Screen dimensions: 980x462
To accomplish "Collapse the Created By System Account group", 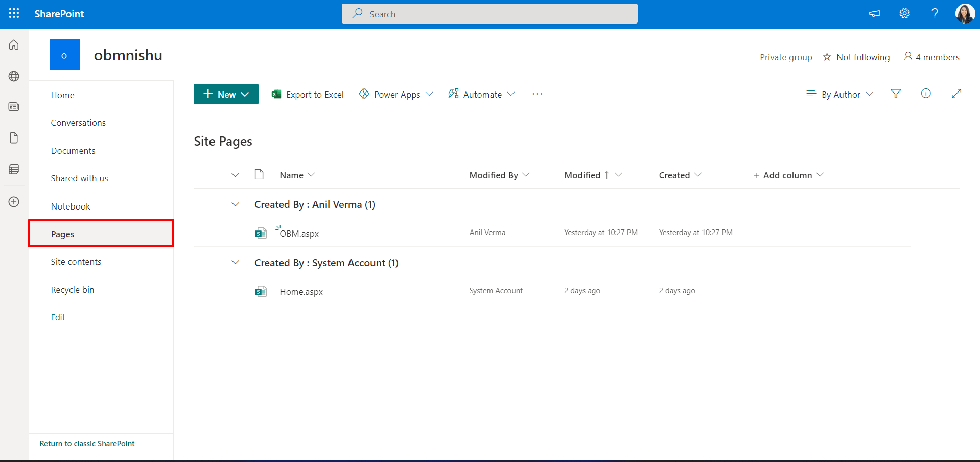I will pos(235,263).
